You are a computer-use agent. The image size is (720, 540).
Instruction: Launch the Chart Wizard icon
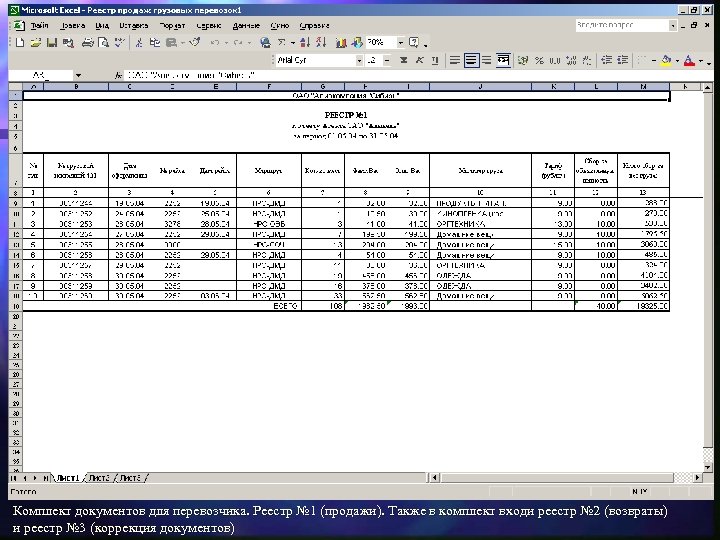[x=341, y=43]
